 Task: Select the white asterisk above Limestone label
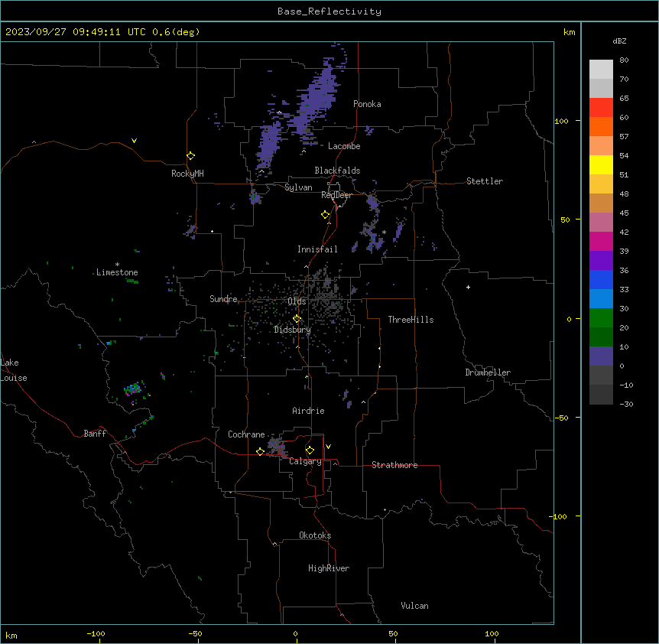[117, 265]
